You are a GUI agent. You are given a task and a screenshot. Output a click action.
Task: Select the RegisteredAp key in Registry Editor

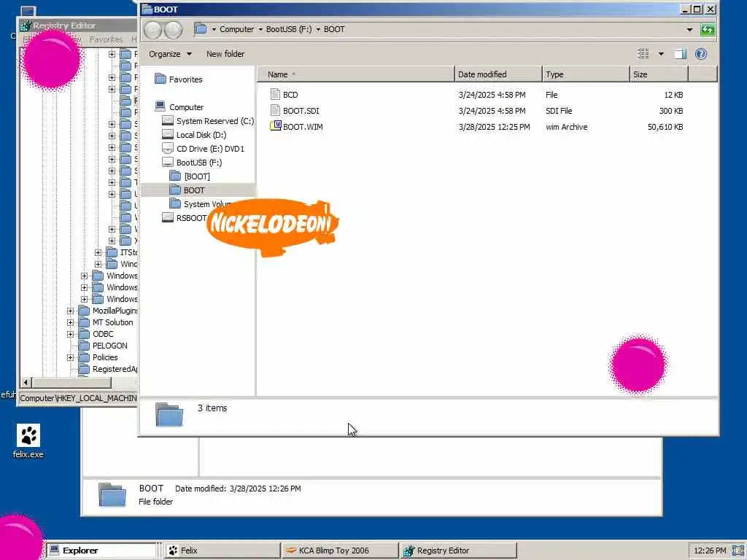[x=115, y=369]
